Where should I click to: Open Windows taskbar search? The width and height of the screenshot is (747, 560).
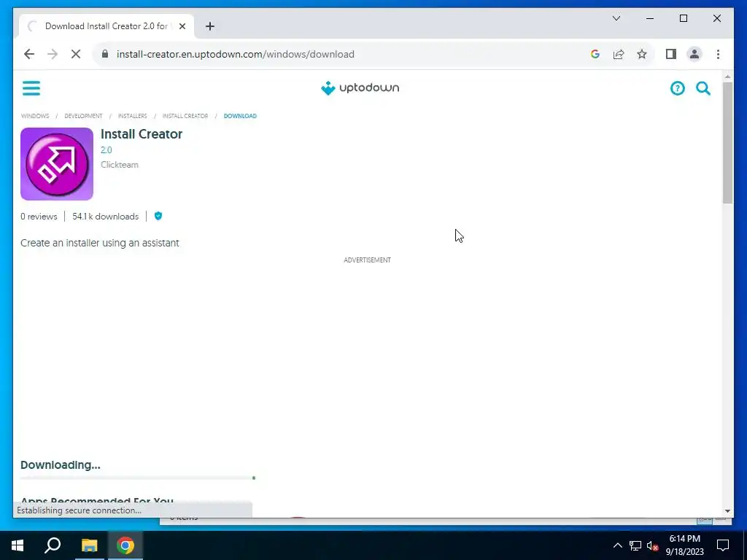[x=53, y=545]
